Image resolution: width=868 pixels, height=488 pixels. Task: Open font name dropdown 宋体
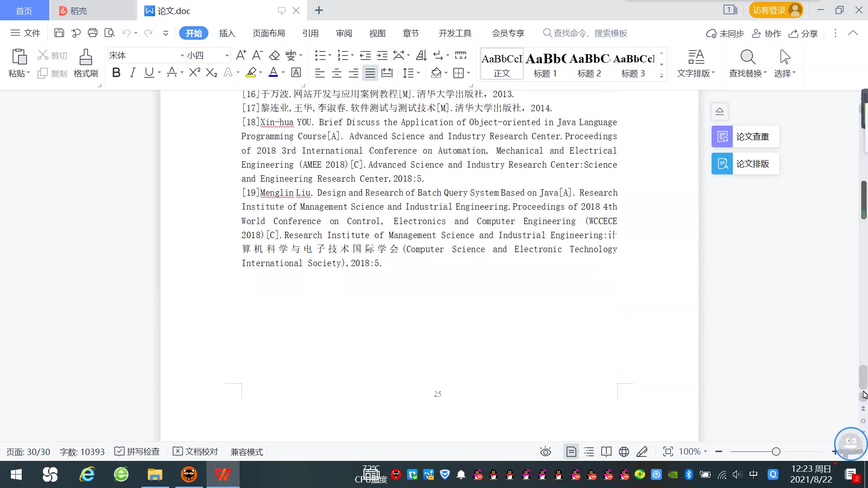click(182, 56)
